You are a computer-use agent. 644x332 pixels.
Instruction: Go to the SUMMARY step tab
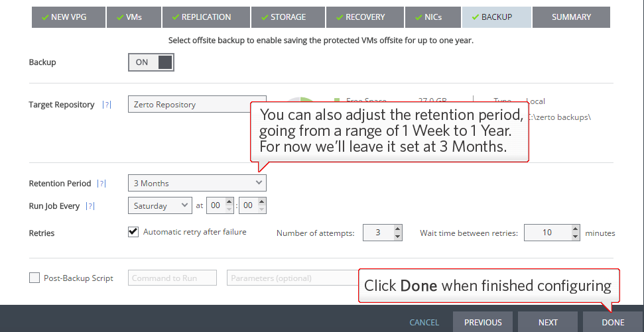click(571, 17)
